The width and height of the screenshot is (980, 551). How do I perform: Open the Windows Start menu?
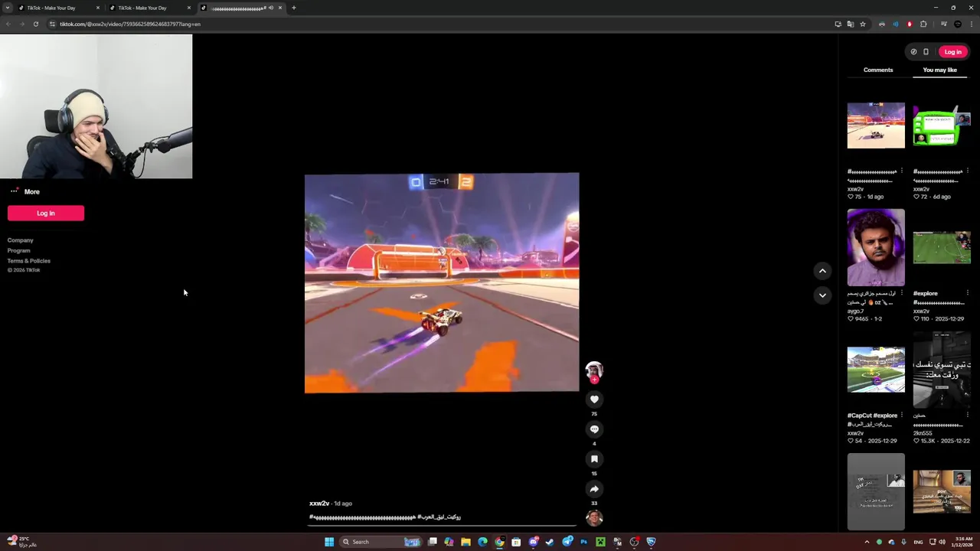(x=329, y=542)
